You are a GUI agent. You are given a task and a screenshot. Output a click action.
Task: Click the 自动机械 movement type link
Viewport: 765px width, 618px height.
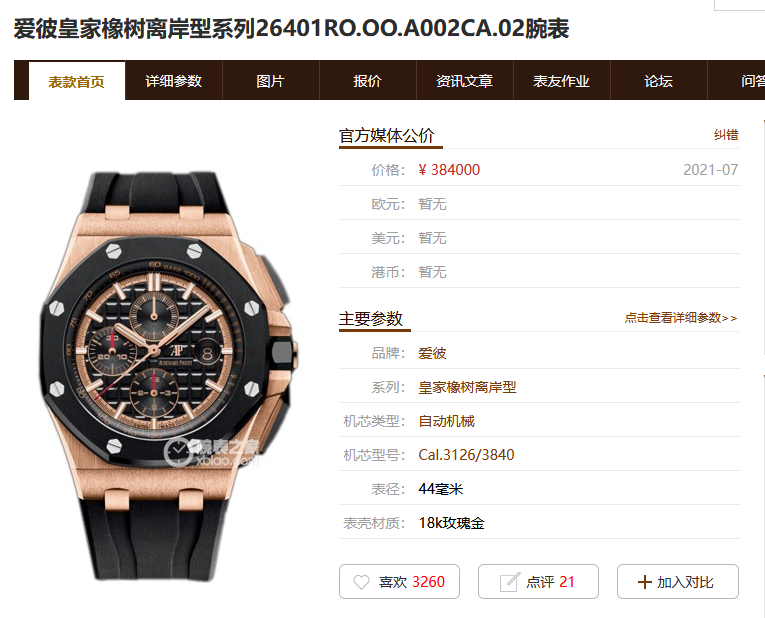point(446,421)
